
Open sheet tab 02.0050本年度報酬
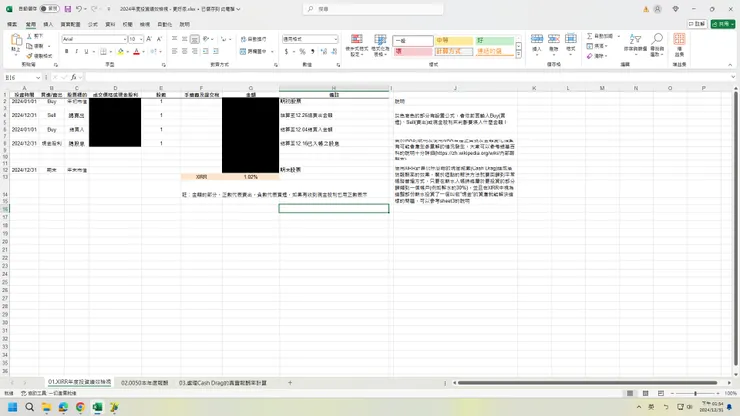point(144,383)
